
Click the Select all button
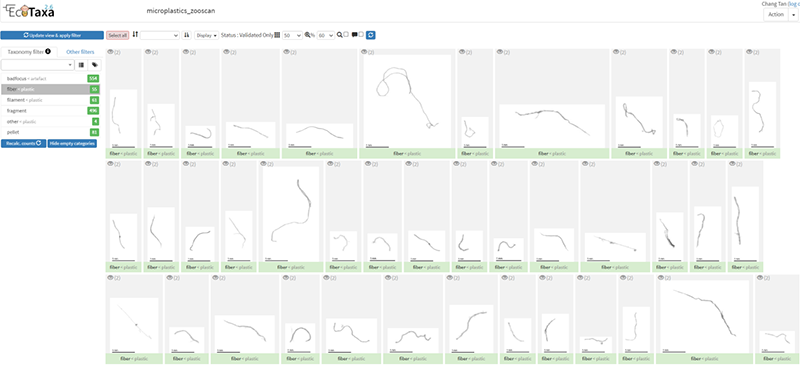(x=117, y=35)
